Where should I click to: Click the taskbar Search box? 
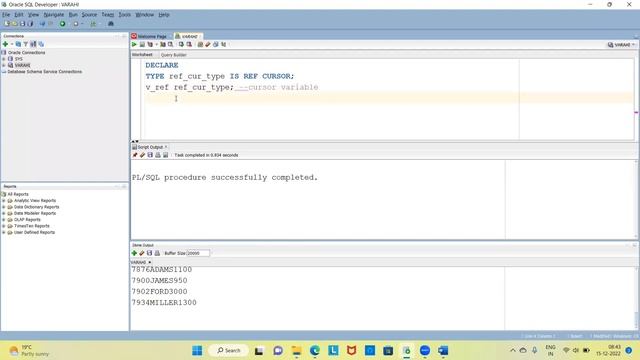[x=229, y=351]
